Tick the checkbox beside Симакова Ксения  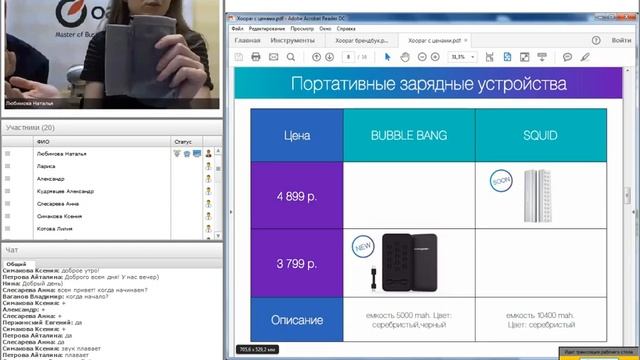point(8,216)
